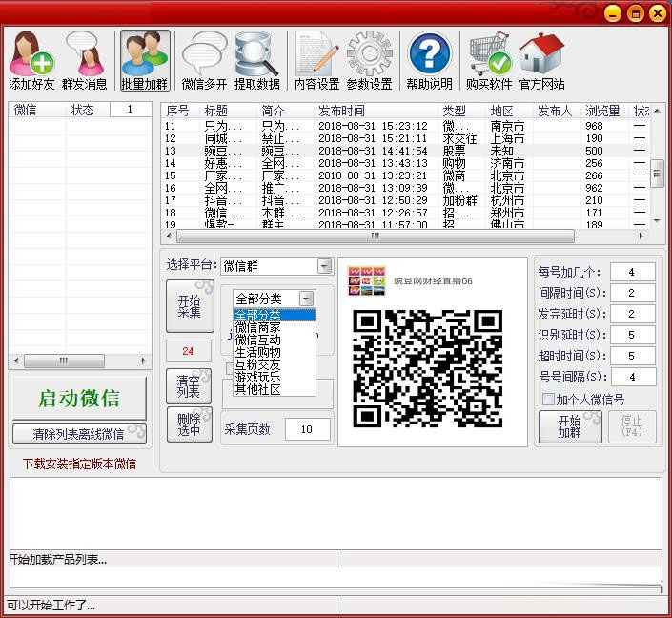Select table row 18 with 郑州市
This screenshot has width=672, height=618.
point(405,213)
